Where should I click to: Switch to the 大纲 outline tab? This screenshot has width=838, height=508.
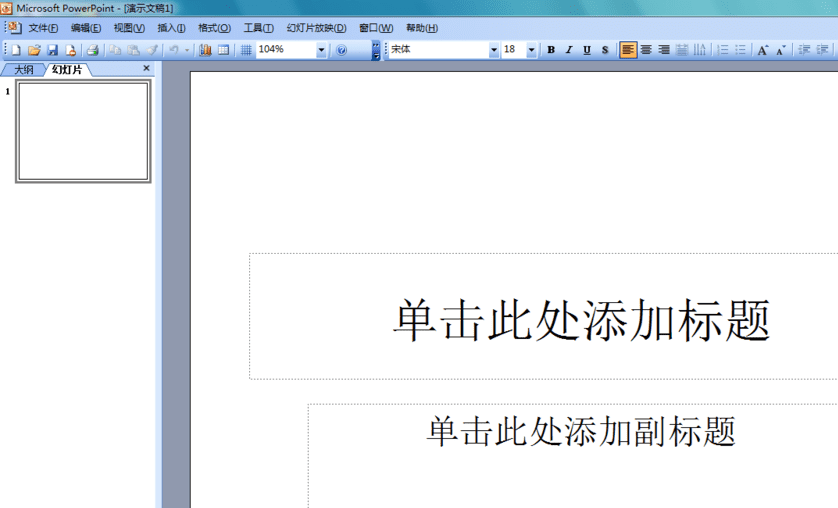[x=23, y=70]
